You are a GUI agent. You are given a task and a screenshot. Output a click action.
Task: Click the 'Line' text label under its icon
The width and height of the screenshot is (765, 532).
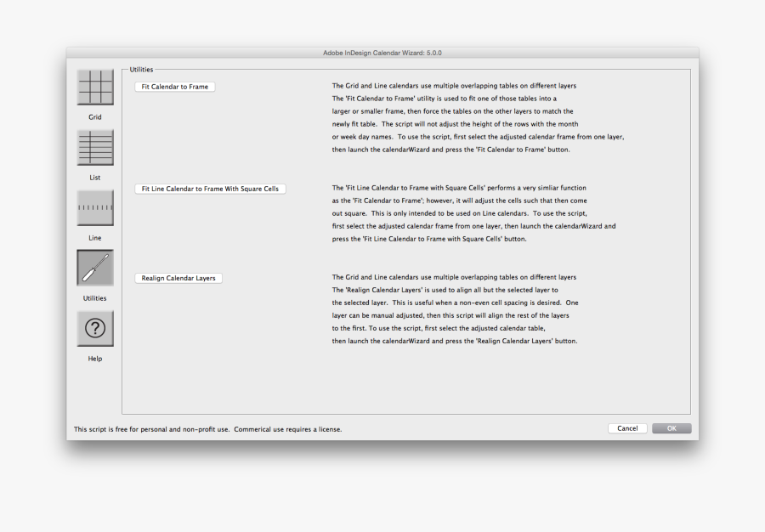click(x=95, y=238)
